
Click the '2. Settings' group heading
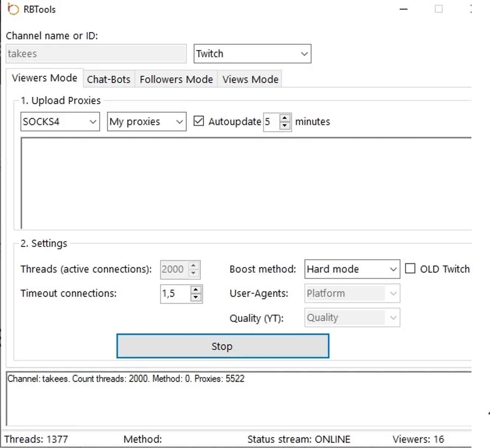44,243
